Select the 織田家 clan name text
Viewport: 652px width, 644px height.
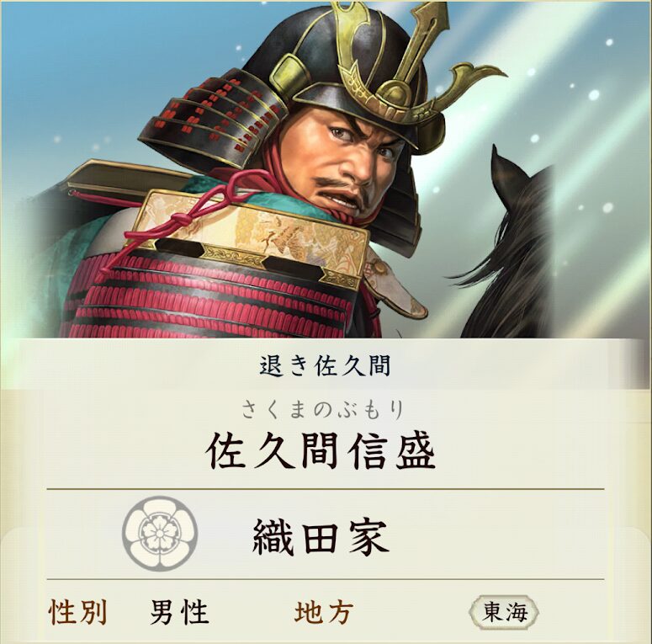[321, 537]
